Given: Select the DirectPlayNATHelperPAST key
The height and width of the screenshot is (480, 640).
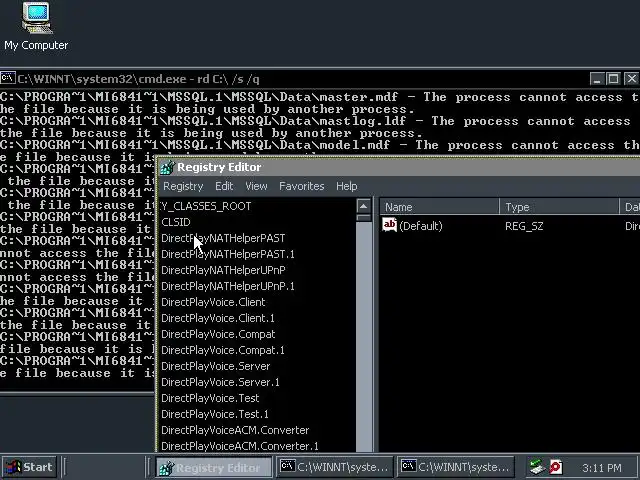Looking at the screenshot, I should point(223,238).
